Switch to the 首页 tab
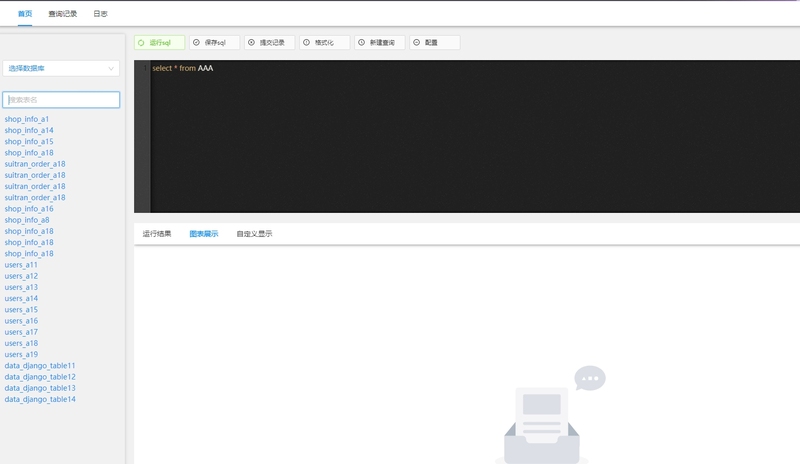The image size is (800, 464). click(24, 14)
